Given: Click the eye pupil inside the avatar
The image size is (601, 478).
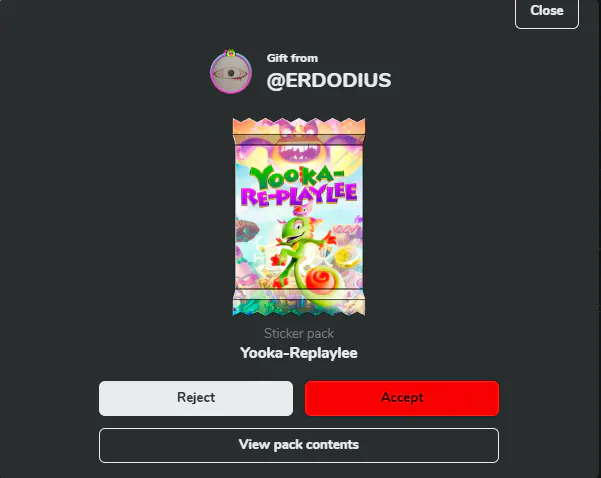Looking at the screenshot, I should pos(231,73).
